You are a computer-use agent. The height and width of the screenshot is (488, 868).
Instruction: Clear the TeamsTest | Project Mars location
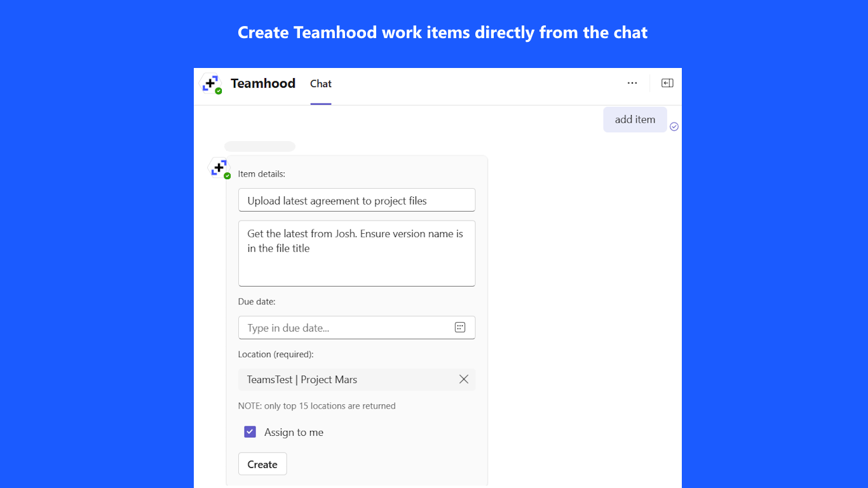click(x=464, y=379)
